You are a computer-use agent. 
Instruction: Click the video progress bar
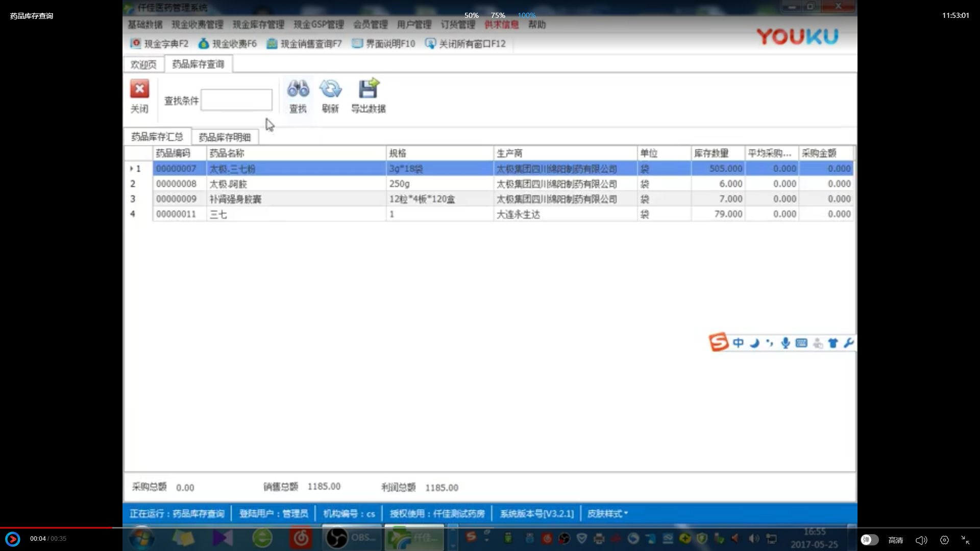click(490, 528)
